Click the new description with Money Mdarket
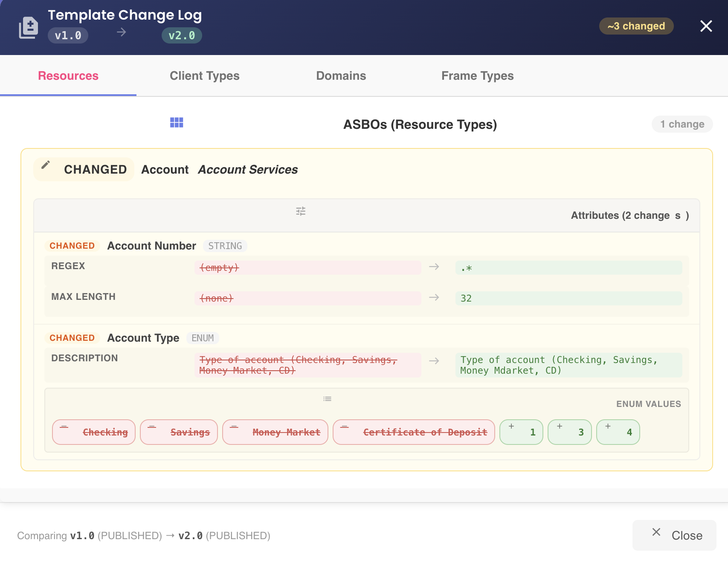The height and width of the screenshot is (572, 728). pyautogui.click(x=569, y=365)
